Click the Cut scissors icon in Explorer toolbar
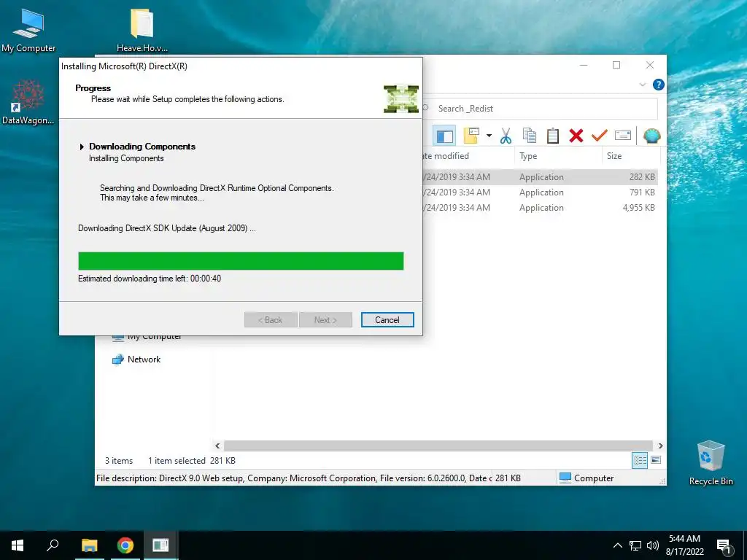Viewport: 747px width, 560px height. (506, 136)
